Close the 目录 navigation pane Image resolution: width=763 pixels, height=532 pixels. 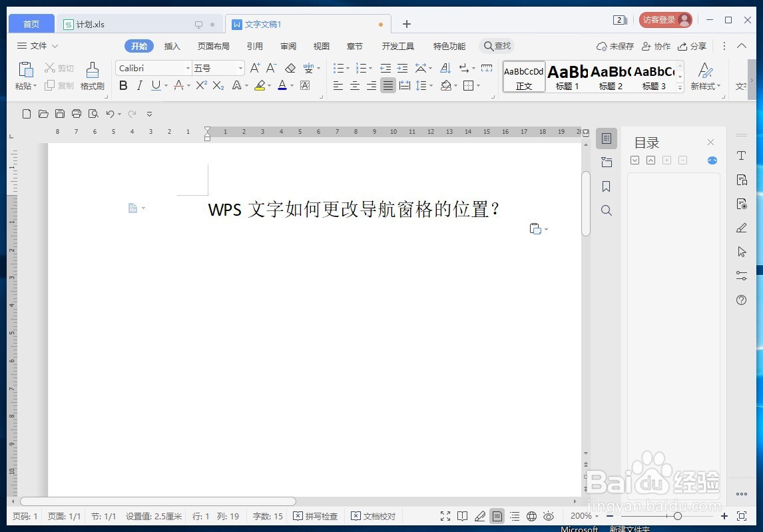point(710,142)
